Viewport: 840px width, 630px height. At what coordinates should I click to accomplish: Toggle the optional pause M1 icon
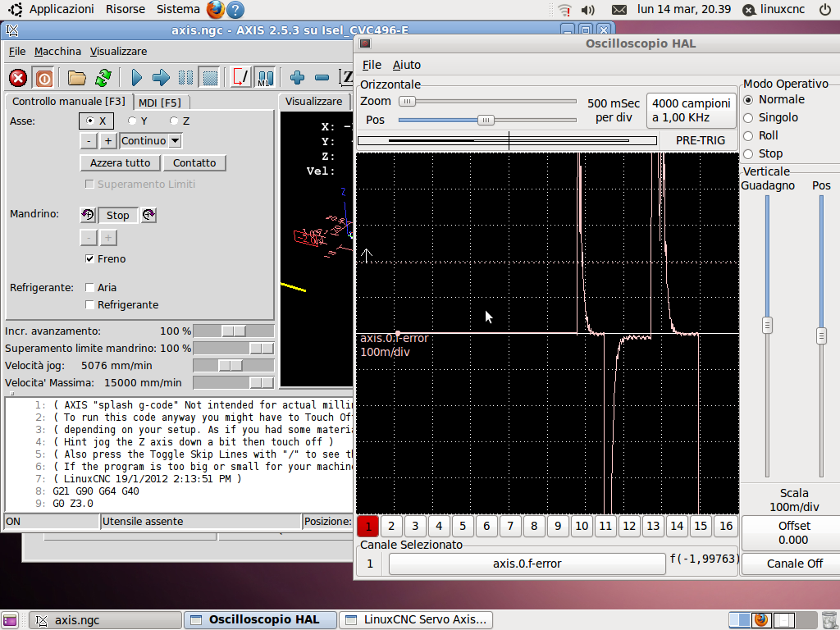[265, 78]
